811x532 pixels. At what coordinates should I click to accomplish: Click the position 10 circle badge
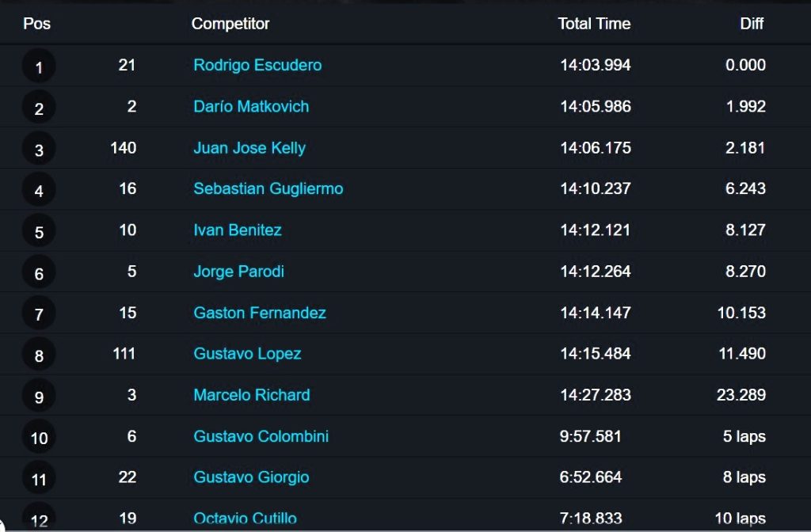(x=39, y=437)
